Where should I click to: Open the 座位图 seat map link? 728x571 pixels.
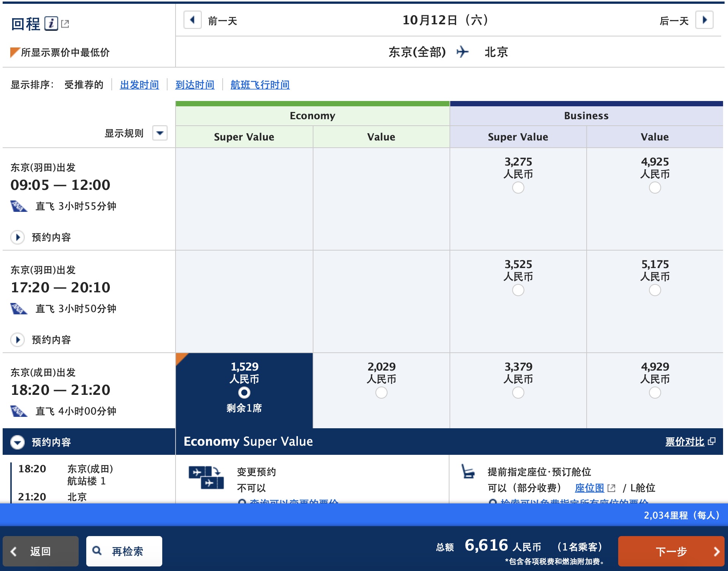pos(589,488)
